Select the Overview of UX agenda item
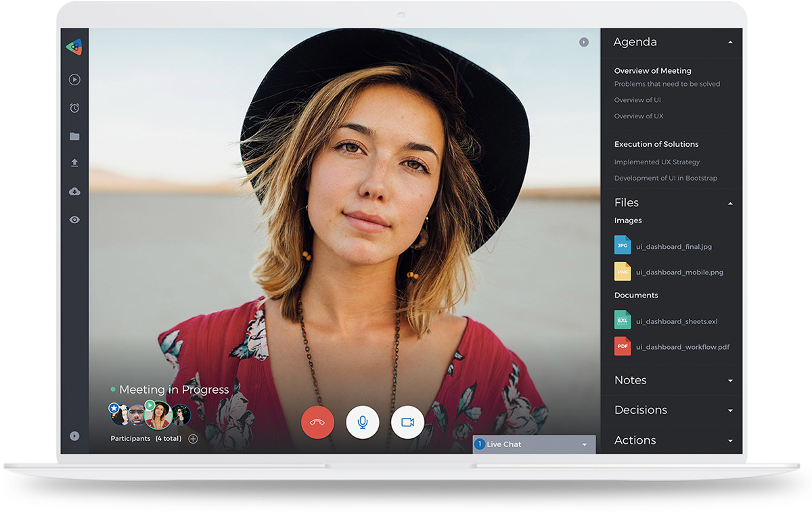 pyautogui.click(x=639, y=116)
